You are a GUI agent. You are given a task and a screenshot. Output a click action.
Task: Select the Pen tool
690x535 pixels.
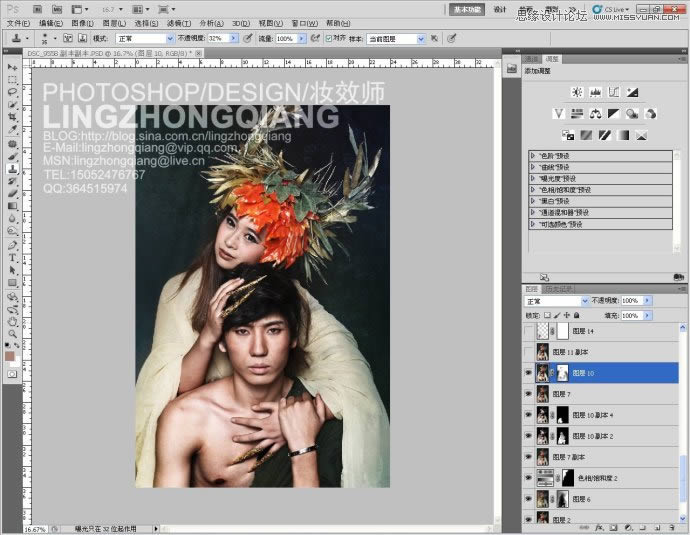pos(12,246)
